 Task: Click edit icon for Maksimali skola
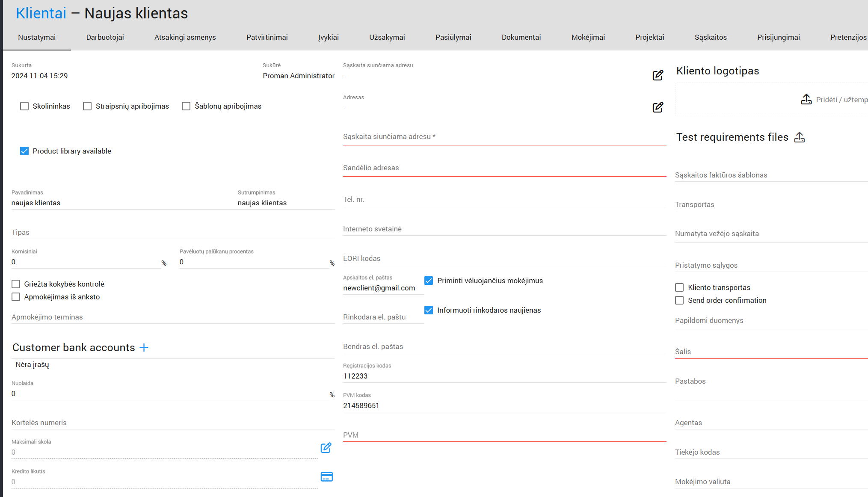(x=326, y=448)
